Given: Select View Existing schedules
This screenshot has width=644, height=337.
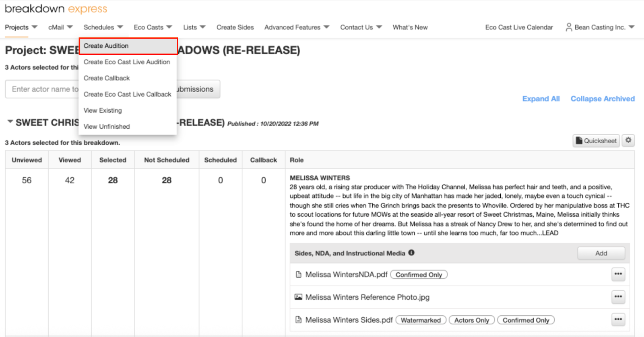Looking at the screenshot, I should [128, 110].
